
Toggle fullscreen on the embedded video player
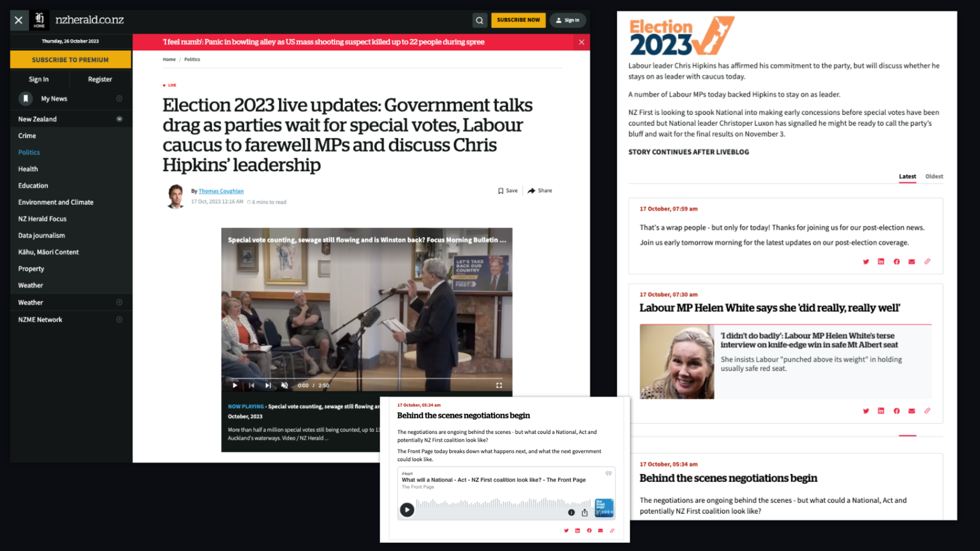499,386
